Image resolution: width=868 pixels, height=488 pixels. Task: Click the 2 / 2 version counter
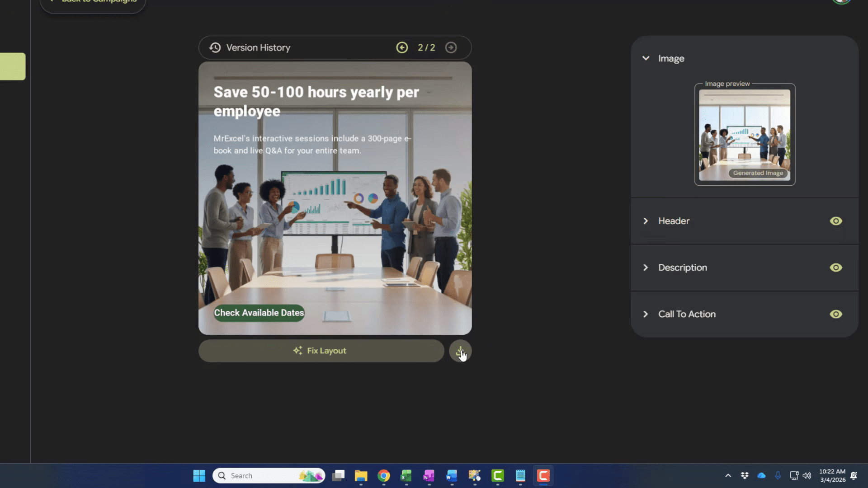pos(426,47)
